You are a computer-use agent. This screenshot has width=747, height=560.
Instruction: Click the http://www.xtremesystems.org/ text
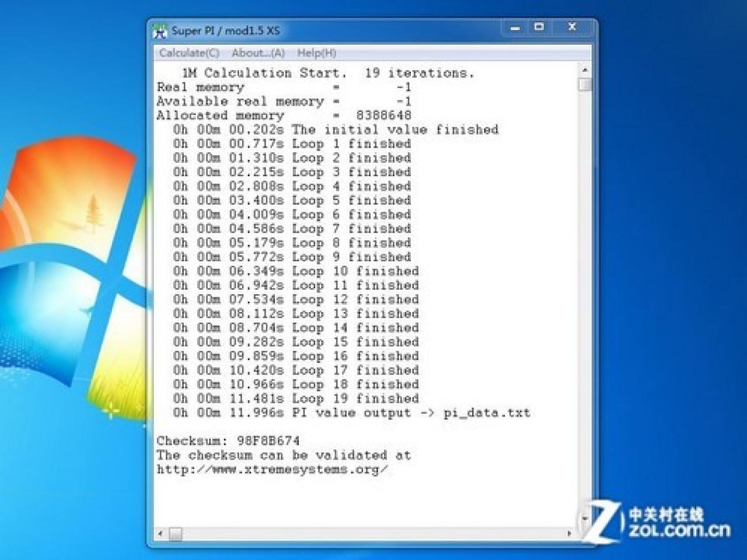click(x=272, y=470)
